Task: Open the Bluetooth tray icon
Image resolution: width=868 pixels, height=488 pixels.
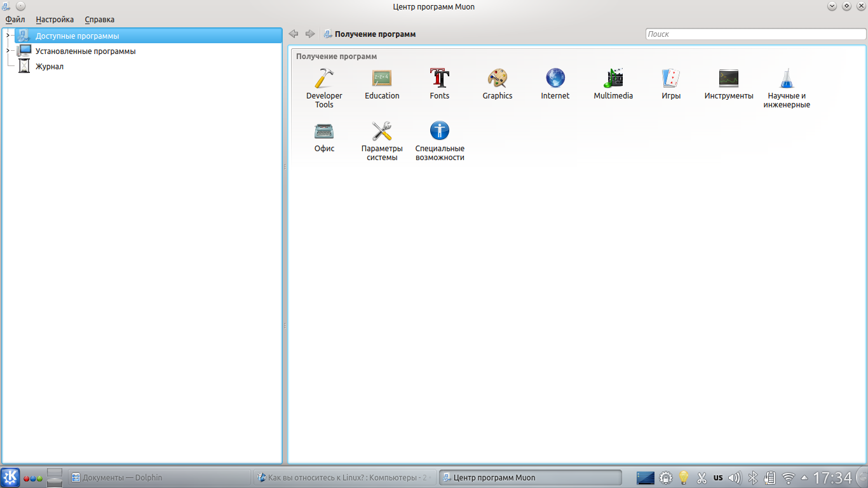Action: pos(753,478)
